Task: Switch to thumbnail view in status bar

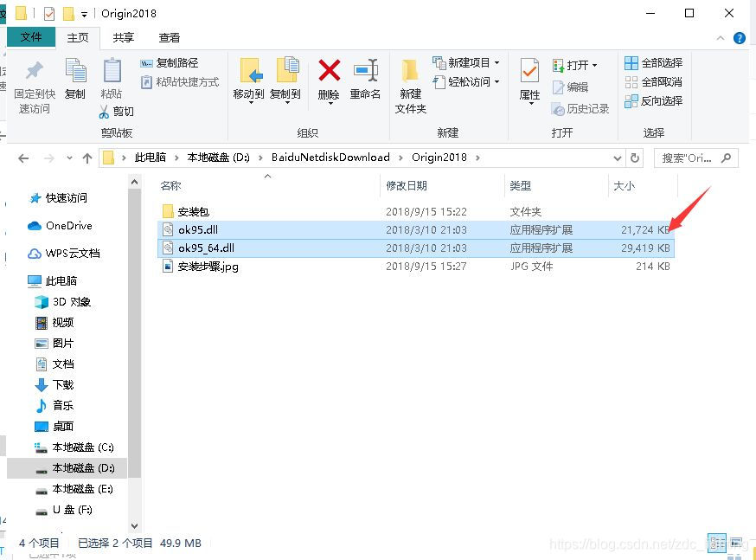Action: coord(736,543)
